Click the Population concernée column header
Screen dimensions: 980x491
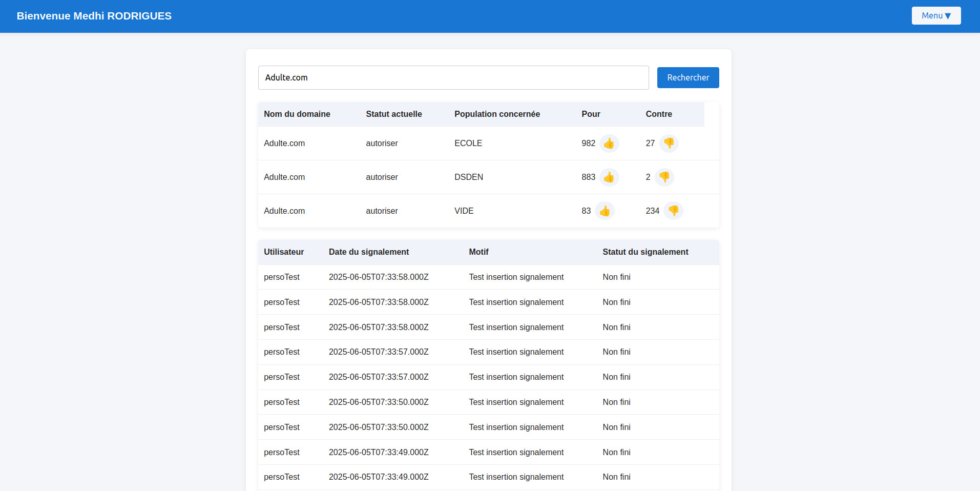coord(497,114)
